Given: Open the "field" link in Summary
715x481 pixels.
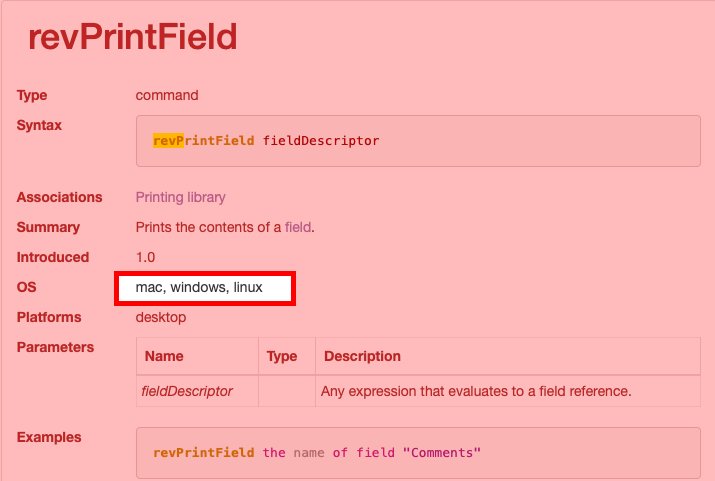Looking at the screenshot, I should pyautogui.click(x=298, y=227).
